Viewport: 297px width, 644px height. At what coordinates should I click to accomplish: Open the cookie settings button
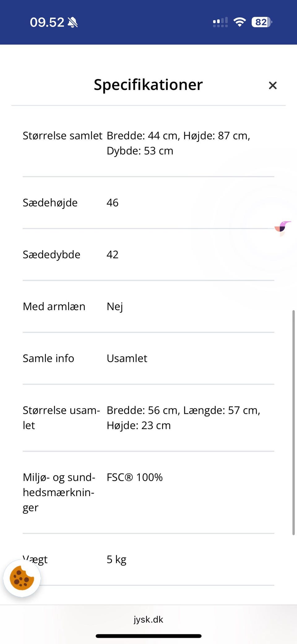[x=22, y=578]
